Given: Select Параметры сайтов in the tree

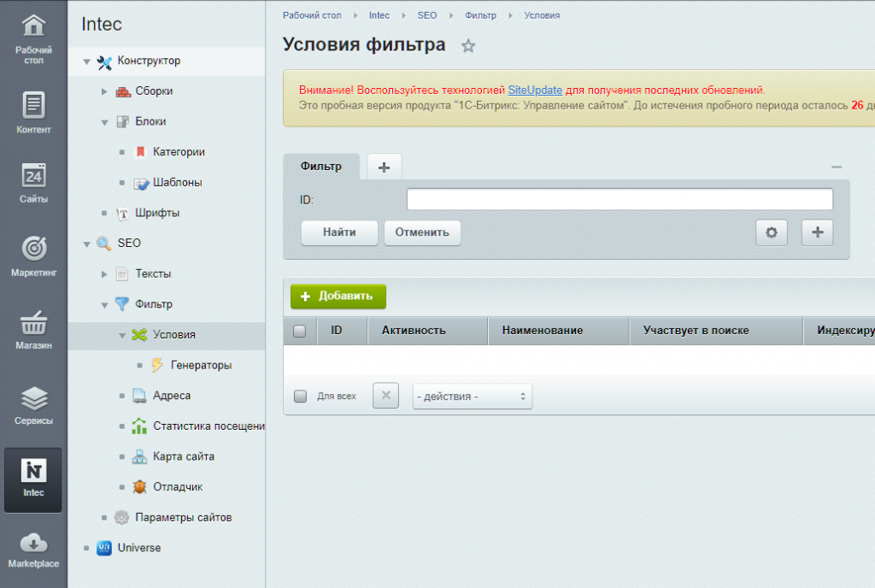Looking at the screenshot, I should tap(184, 518).
